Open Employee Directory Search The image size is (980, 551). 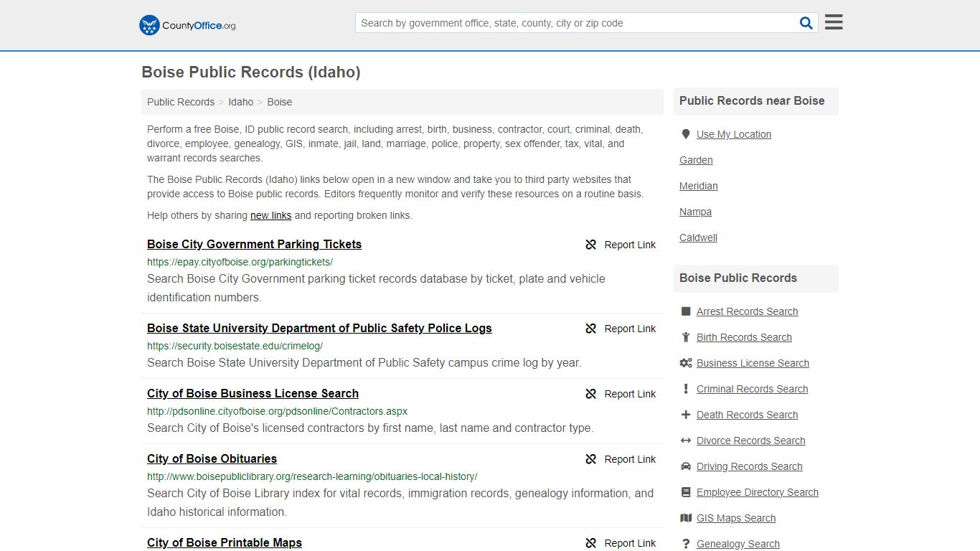[x=758, y=492]
